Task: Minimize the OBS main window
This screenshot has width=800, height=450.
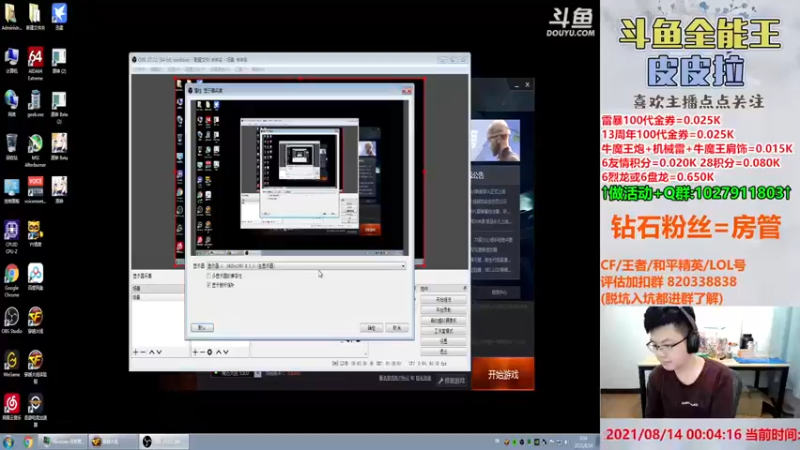Action: pos(442,60)
